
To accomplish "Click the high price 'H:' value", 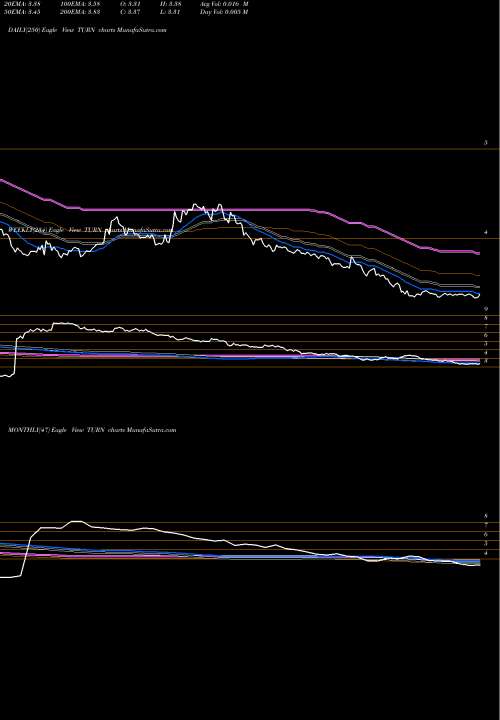I will [x=170, y=4].
